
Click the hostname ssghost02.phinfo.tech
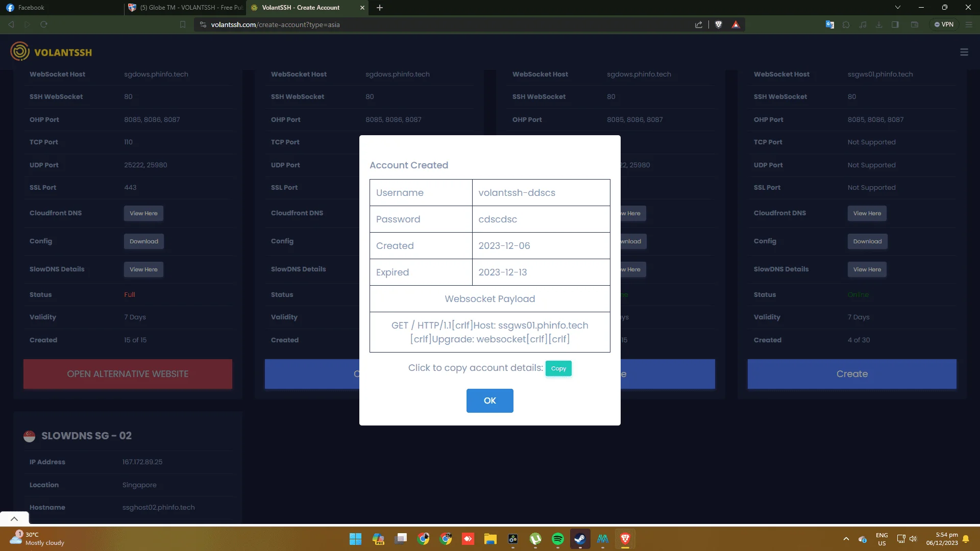(159, 508)
